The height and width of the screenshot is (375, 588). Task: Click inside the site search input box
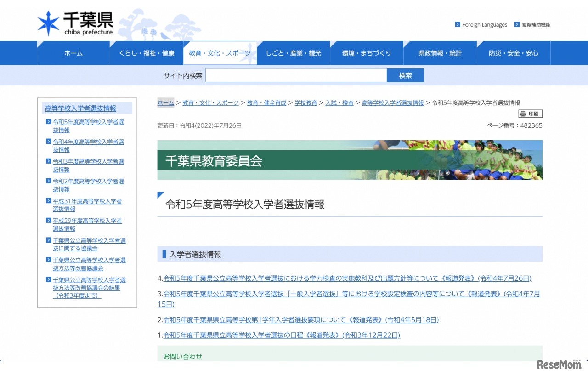(296, 75)
